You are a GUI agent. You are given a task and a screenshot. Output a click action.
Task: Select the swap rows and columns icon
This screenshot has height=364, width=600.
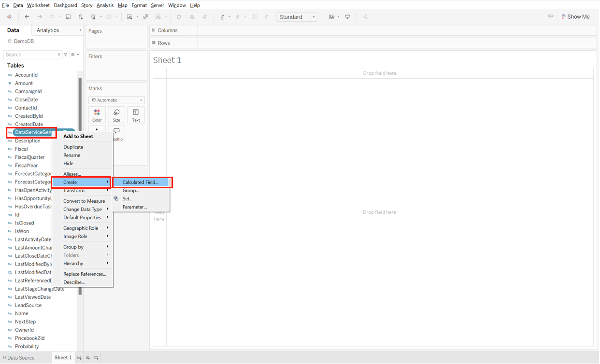pyautogui.click(x=179, y=16)
